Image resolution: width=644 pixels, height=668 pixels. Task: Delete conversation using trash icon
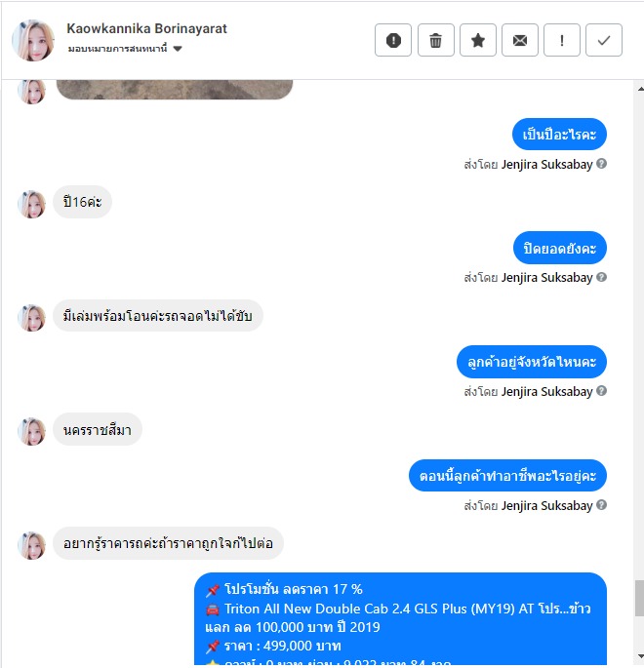tap(435, 41)
